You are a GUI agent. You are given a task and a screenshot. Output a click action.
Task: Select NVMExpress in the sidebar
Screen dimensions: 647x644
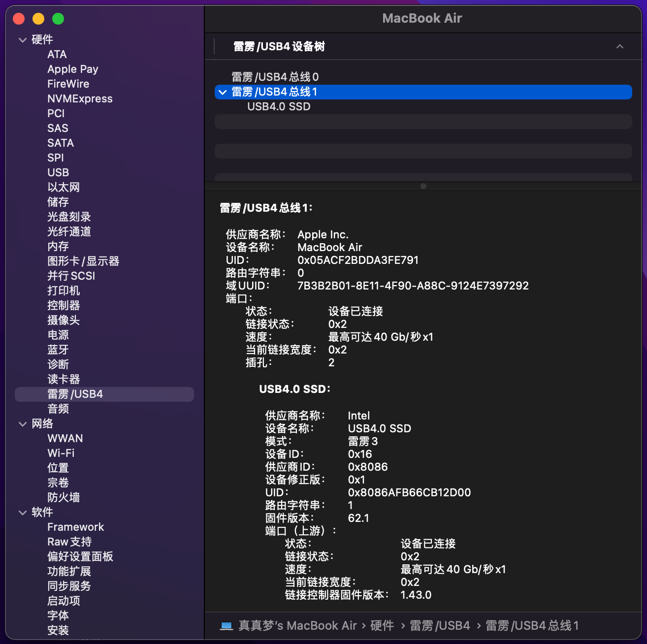pos(80,99)
